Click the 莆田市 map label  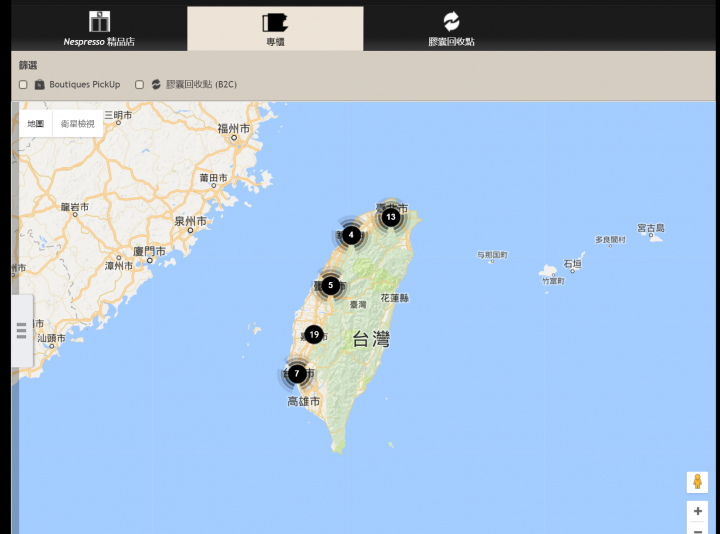click(214, 178)
